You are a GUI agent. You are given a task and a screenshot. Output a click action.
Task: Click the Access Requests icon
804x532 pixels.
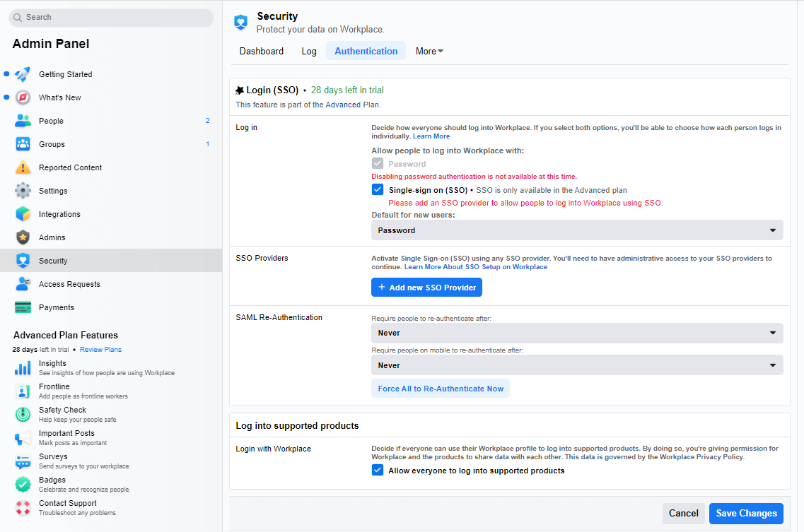coord(23,284)
